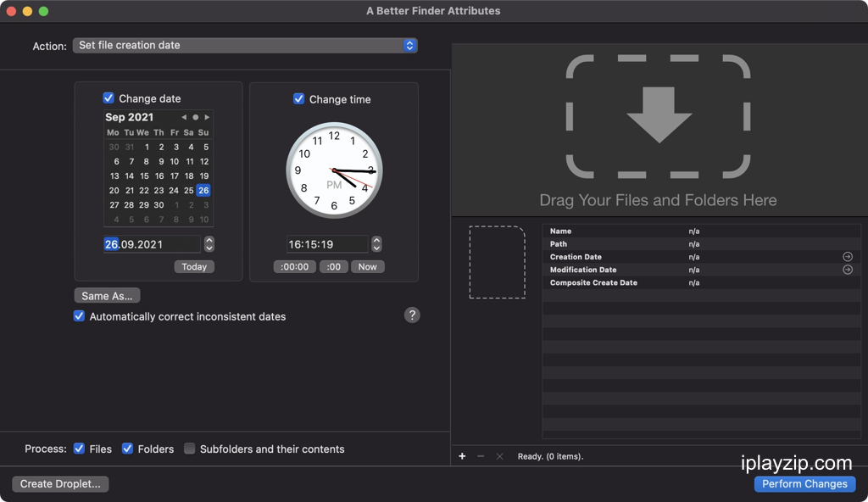This screenshot has width=868, height=502.
Task: Select September 26 in the calendar
Action: tap(203, 190)
